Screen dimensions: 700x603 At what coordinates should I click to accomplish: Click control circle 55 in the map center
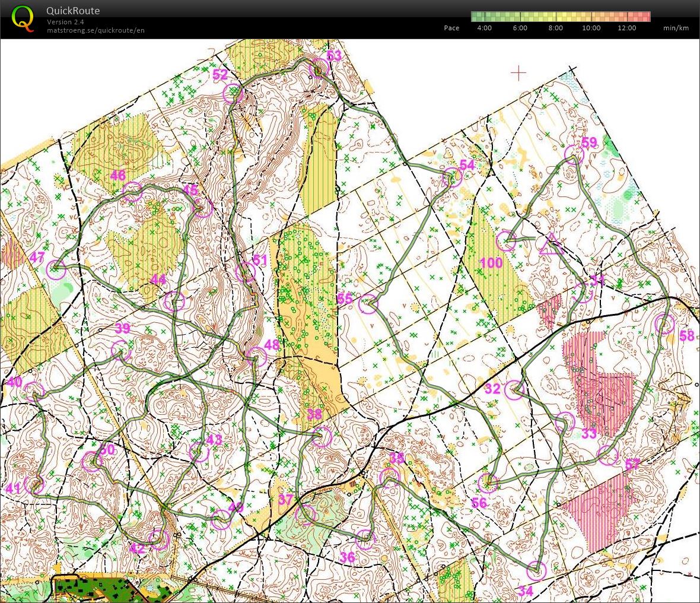pos(368,303)
